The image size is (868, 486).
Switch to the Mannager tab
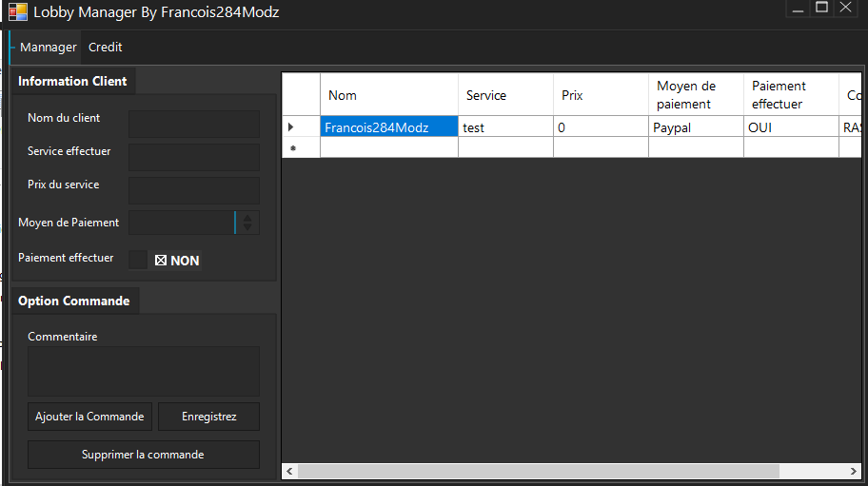click(x=48, y=48)
